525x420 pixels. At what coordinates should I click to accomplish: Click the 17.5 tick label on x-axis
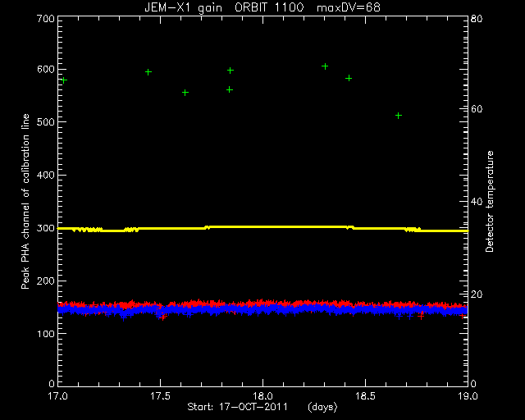pyautogui.click(x=161, y=396)
